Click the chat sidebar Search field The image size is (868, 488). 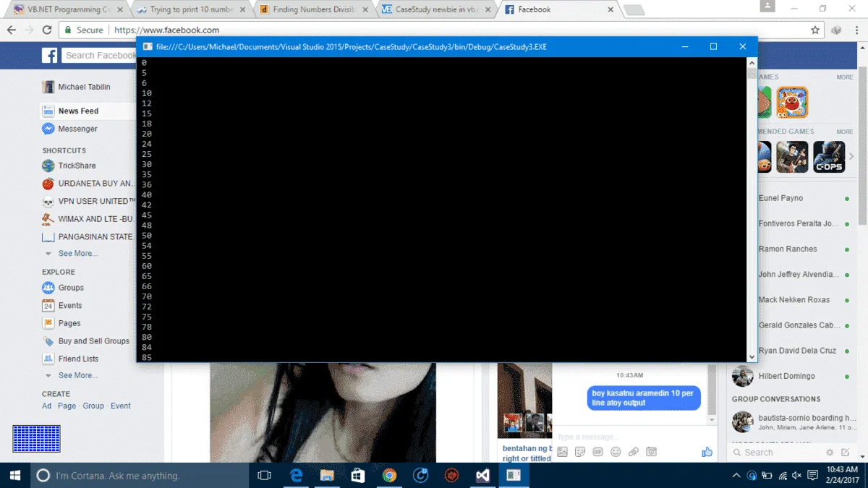(774, 453)
